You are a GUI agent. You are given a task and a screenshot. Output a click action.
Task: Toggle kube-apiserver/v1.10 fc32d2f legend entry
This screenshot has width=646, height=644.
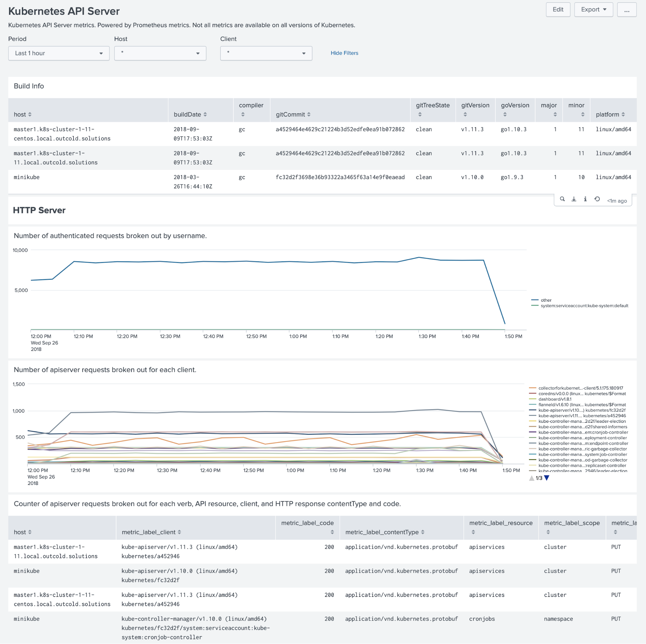pos(577,410)
